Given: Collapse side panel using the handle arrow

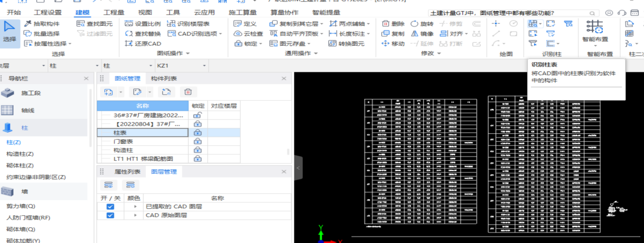Looking at the screenshot, I should pyautogui.click(x=298, y=168).
